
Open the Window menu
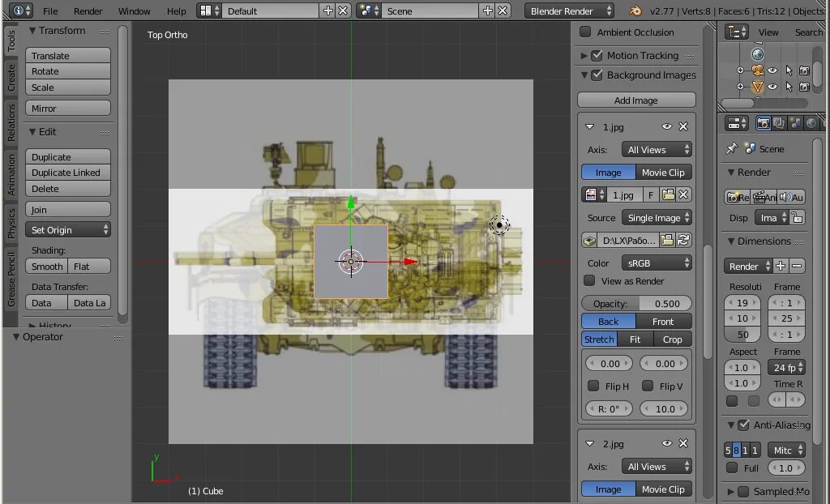[134, 11]
